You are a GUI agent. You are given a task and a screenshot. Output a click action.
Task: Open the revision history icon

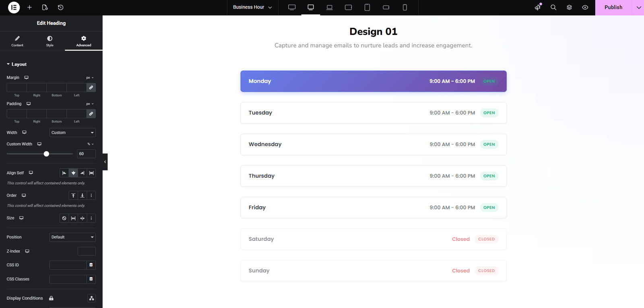pos(60,7)
